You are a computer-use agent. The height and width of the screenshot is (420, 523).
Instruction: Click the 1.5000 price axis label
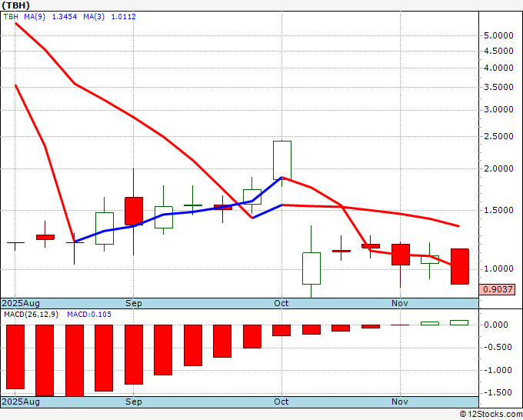coord(498,210)
